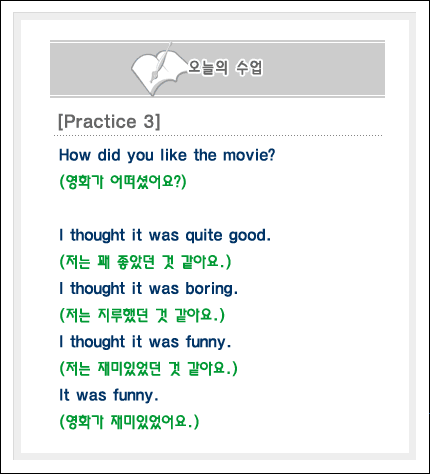
Task: Click the book and quill pen icon
Action: click(157, 69)
